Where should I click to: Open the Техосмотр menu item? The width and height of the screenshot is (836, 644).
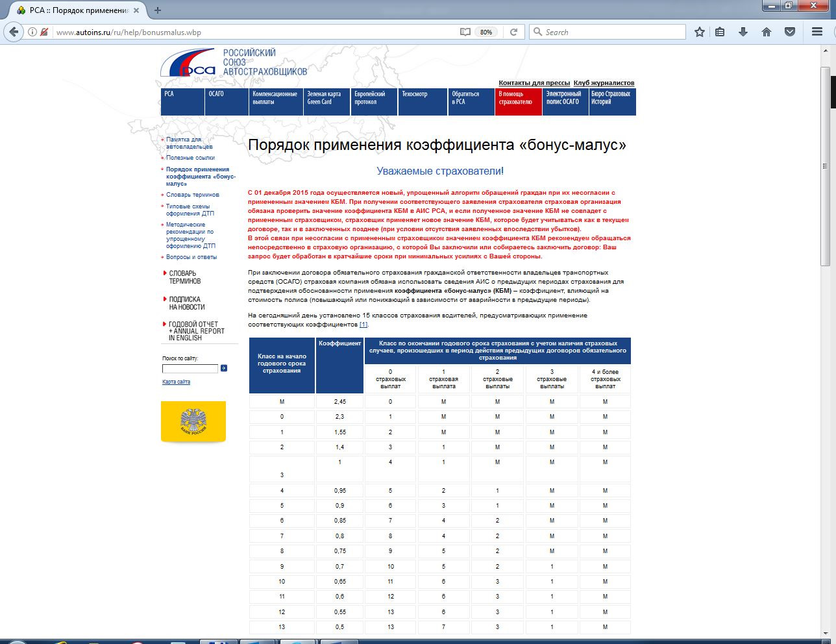click(423, 102)
